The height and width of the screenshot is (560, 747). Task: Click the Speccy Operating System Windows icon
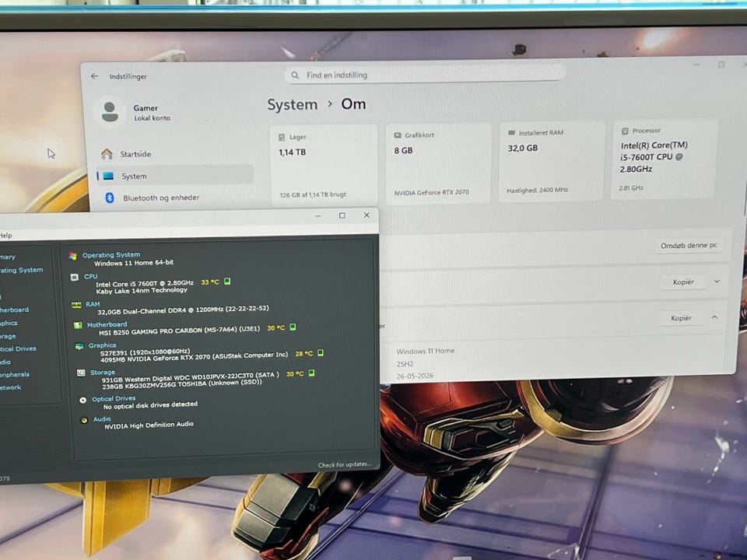coord(73,256)
